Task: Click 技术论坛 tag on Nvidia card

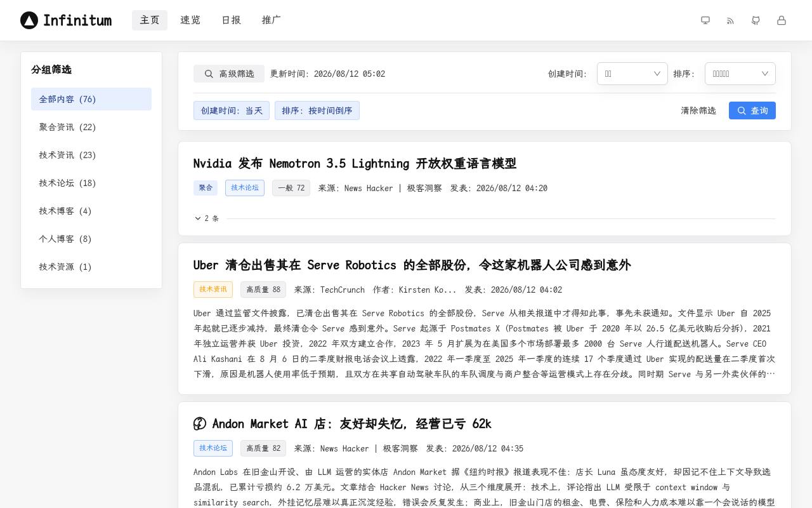Action: 245,188
